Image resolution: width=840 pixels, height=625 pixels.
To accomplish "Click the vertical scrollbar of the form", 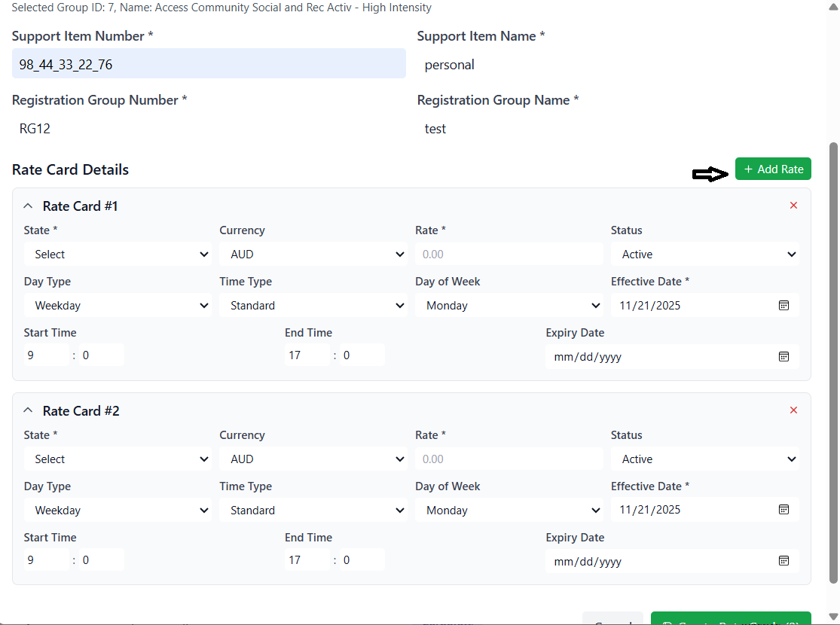I will pos(833,361).
